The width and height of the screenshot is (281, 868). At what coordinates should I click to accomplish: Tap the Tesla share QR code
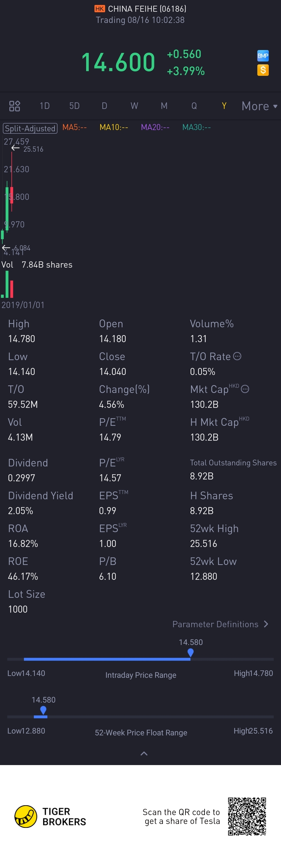(x=247, y=816)
